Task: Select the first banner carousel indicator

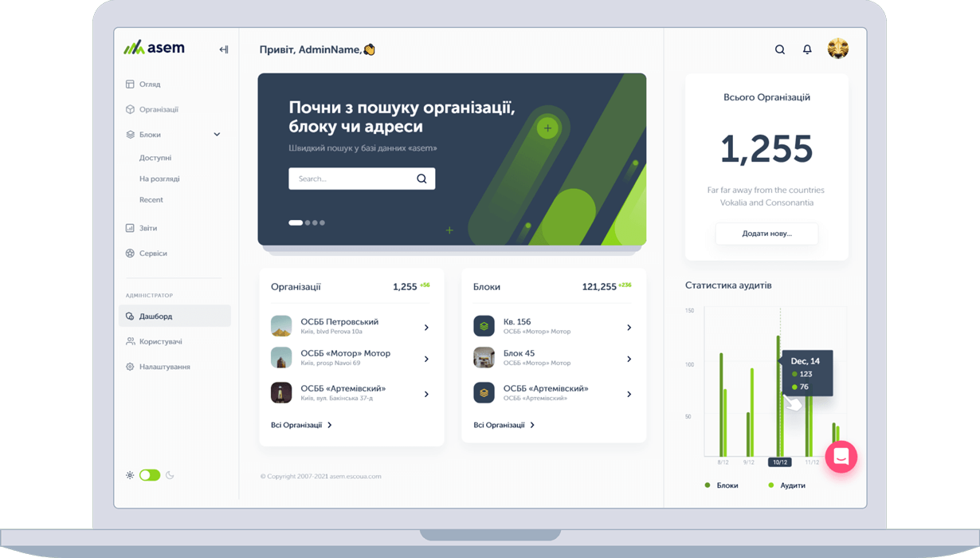Action: (296, 222)
